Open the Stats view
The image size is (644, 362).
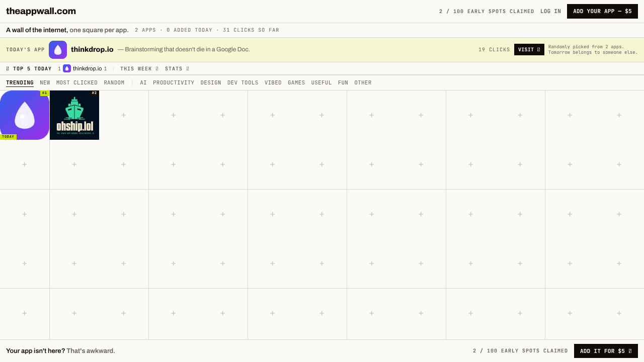point(177,68)
